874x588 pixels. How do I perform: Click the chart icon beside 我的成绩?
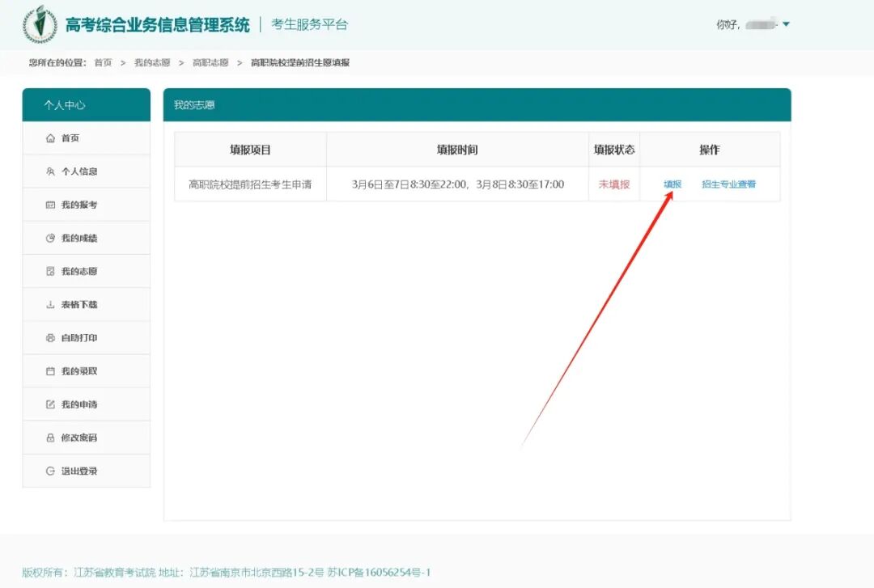pos(50,238)
